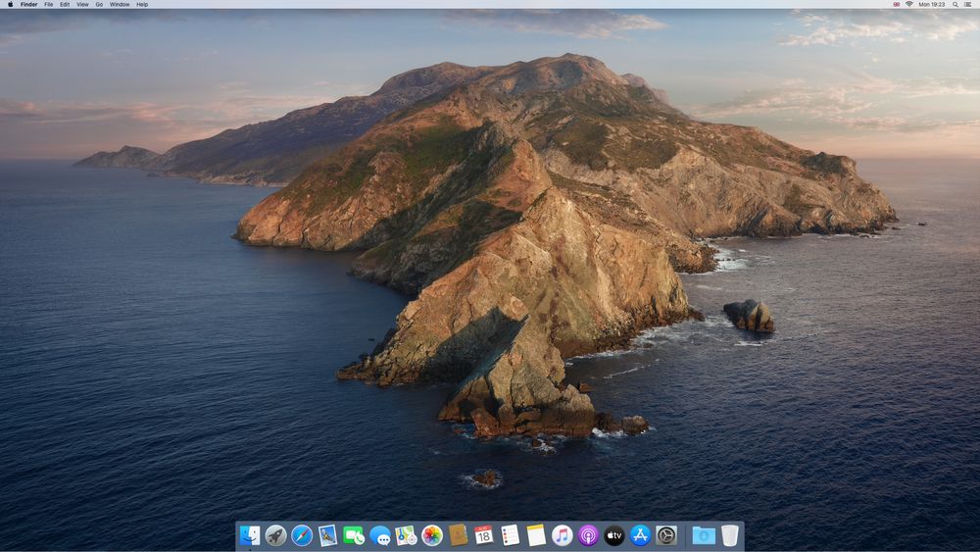Viewport: 980px width, 552px height.
Task: Show Notification Centre from menu bar
Action: (969, 4)
